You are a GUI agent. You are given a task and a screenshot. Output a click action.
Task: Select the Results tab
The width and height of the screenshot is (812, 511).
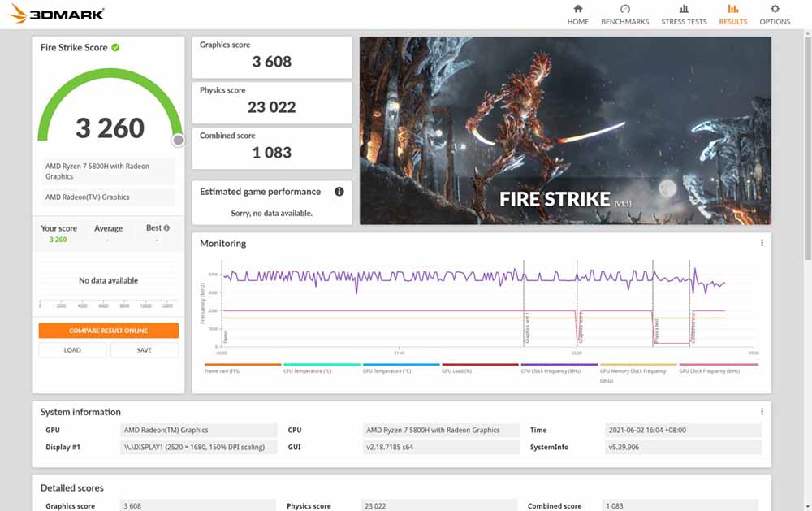point(732,15)
